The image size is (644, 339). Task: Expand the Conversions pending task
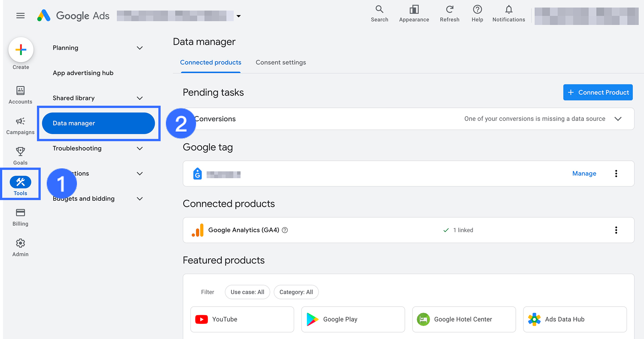(618, 119)
